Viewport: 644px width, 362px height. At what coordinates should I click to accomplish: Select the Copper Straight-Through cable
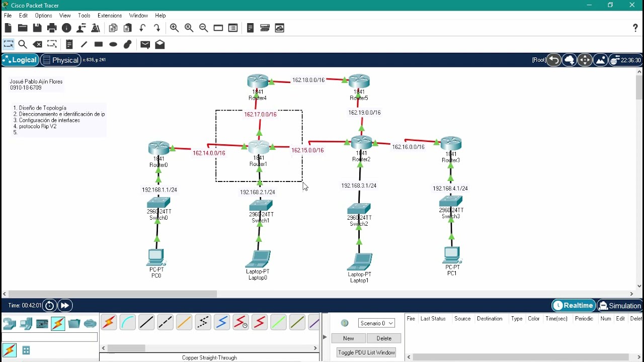click(x=146, y=322)
